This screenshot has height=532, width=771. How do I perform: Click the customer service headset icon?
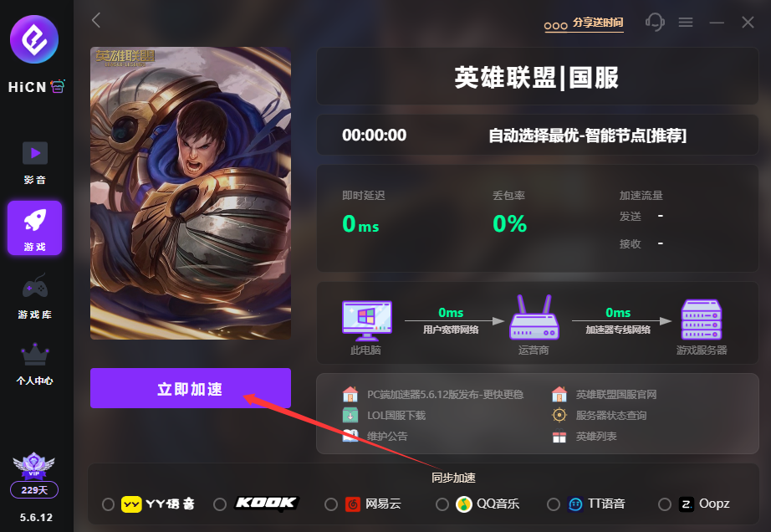pyautogui.click(x=655, y=22)
